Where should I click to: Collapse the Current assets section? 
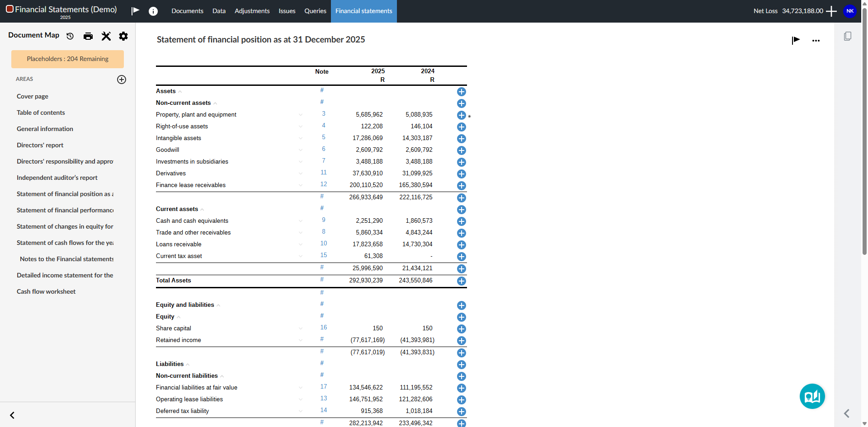pyautogui.click(x=203, y=210)
